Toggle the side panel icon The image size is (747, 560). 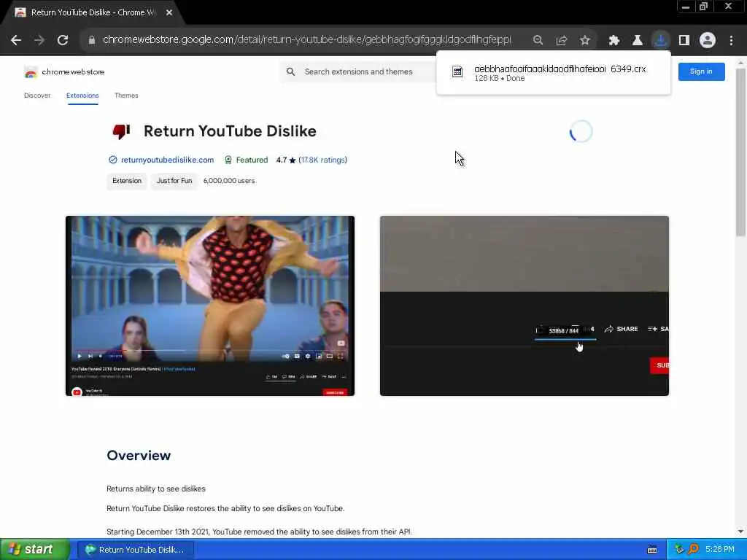(x=684, y=40)
